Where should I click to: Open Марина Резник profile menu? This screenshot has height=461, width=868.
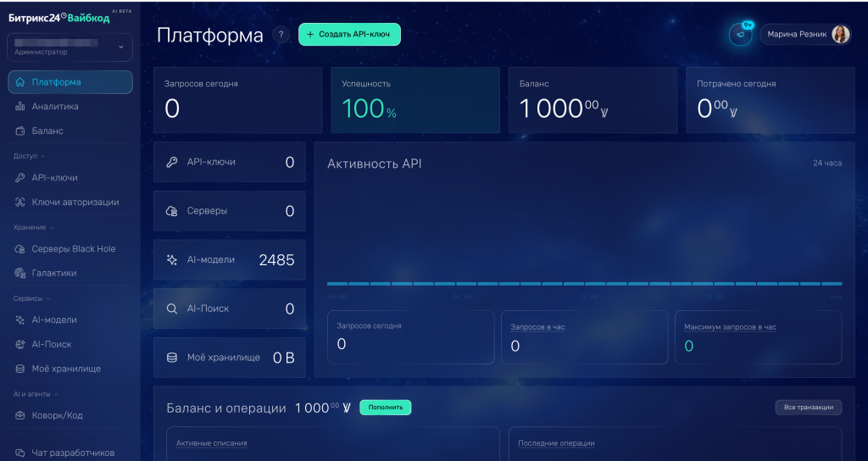(805, 34)
